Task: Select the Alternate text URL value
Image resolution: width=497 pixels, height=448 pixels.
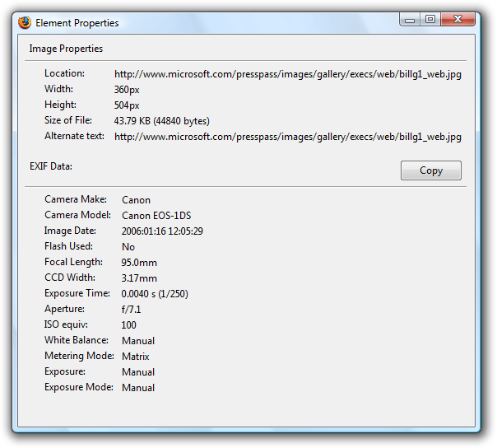Action: pos(288,137)
